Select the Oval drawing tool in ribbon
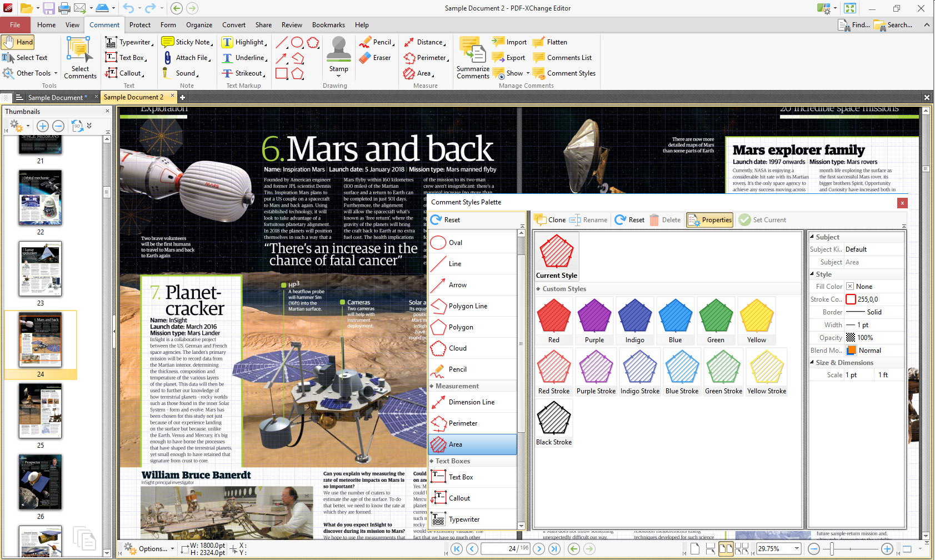Viewport: 935px width, 560px height. coord(297,42)
